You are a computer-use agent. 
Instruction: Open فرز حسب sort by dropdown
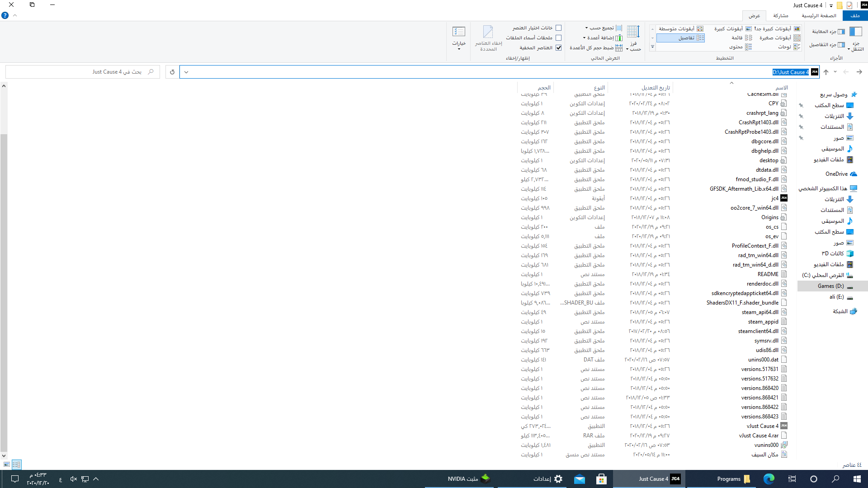coord(634,38)
